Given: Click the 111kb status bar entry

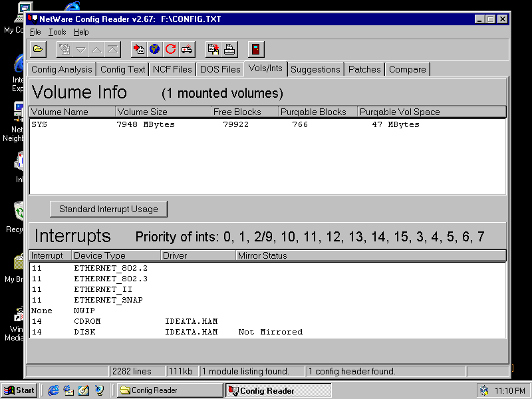Looking at the screenshot, I should [182, 372].
